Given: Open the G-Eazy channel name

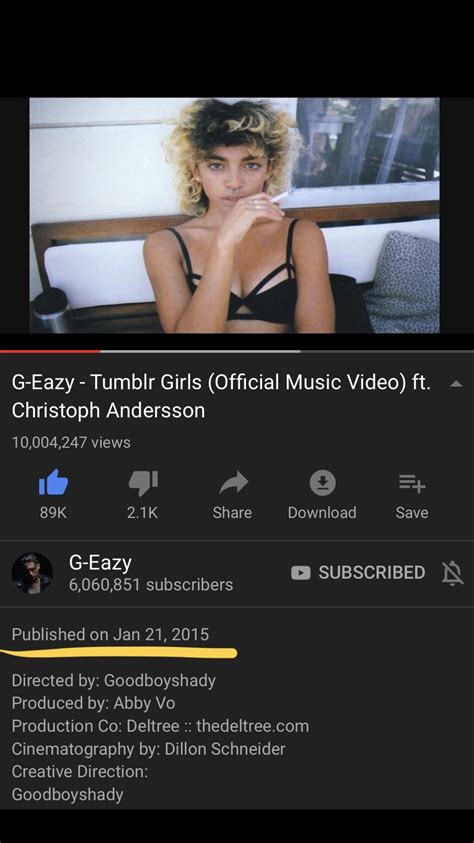Looking at the screenshot, I should click(100, 563).
